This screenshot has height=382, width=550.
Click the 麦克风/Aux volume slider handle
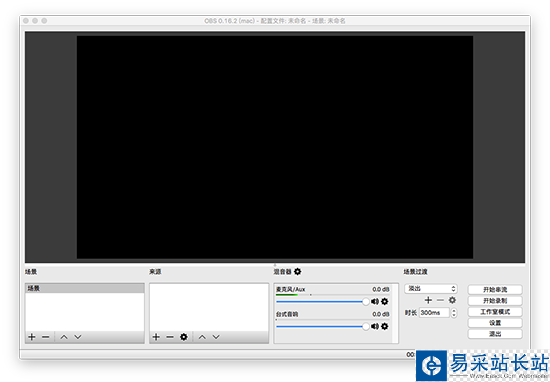[x=366, y=302]
